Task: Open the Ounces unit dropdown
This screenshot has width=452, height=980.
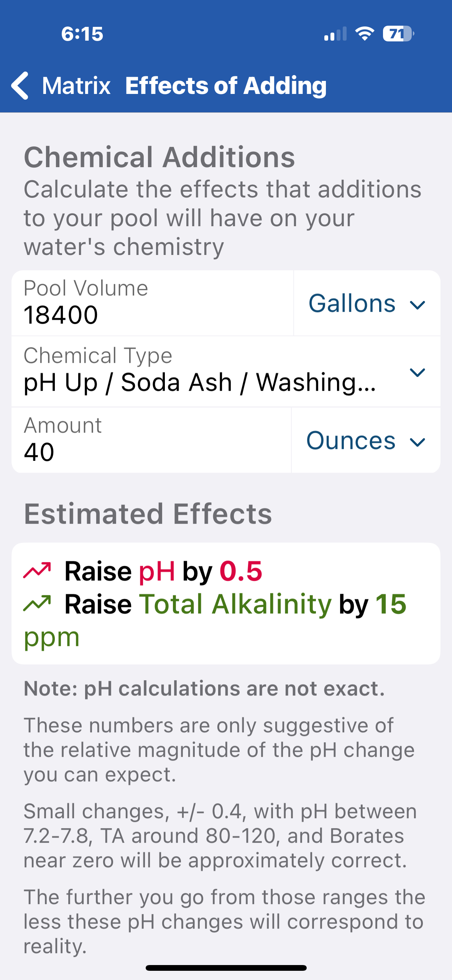Action: 365,441
